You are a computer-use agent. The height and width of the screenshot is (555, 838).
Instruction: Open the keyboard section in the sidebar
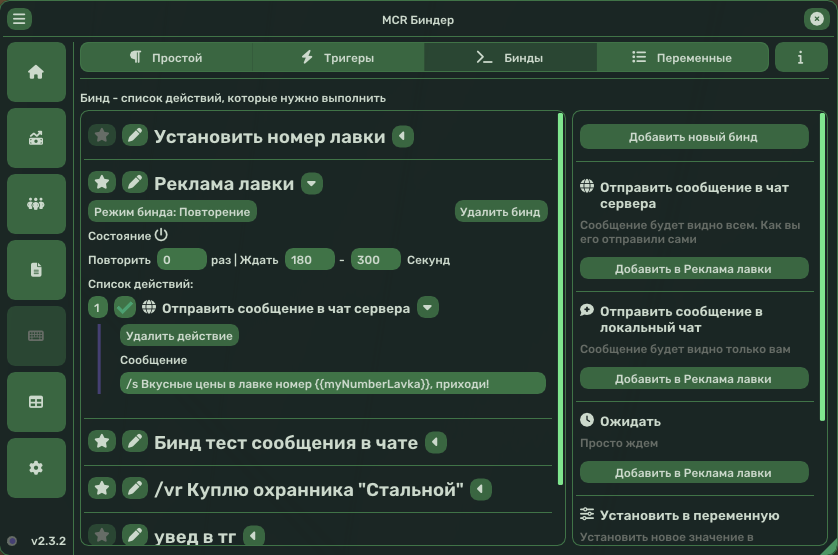pyautogui.click(x=36, y=336)
